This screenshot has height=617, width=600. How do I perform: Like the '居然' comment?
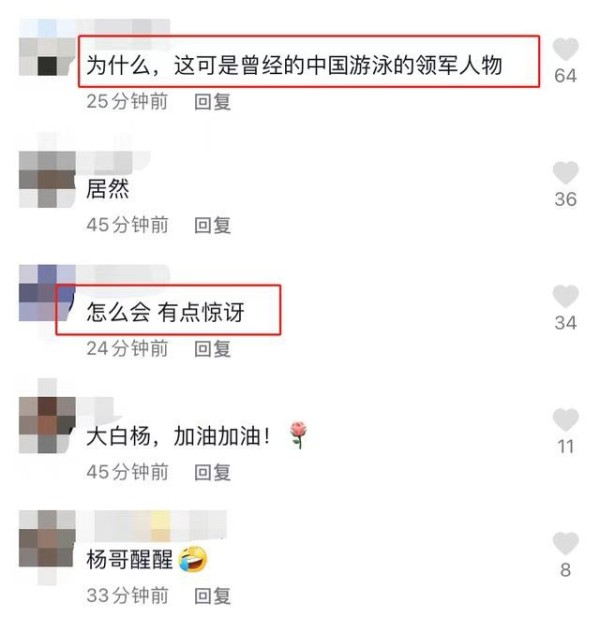click(565, 172)
